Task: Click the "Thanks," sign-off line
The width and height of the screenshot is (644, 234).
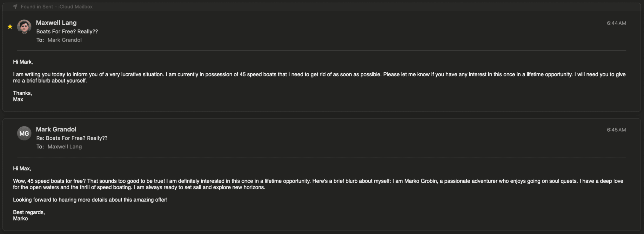Action: 22,93
